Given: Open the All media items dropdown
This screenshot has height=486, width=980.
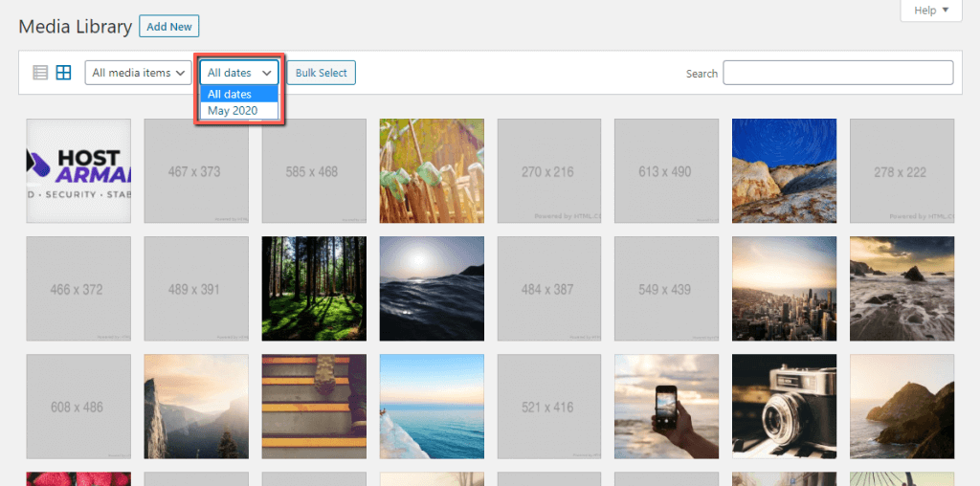Looking at the screenshot, I should coord(138,73).
